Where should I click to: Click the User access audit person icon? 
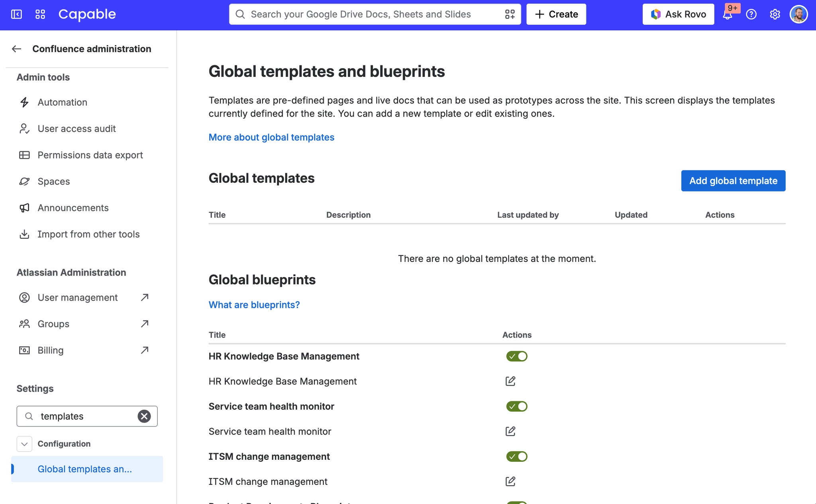click(24, 129)
